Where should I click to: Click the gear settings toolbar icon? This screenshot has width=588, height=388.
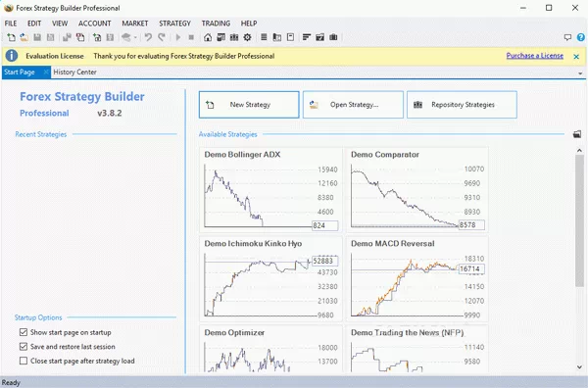[247, 37]
